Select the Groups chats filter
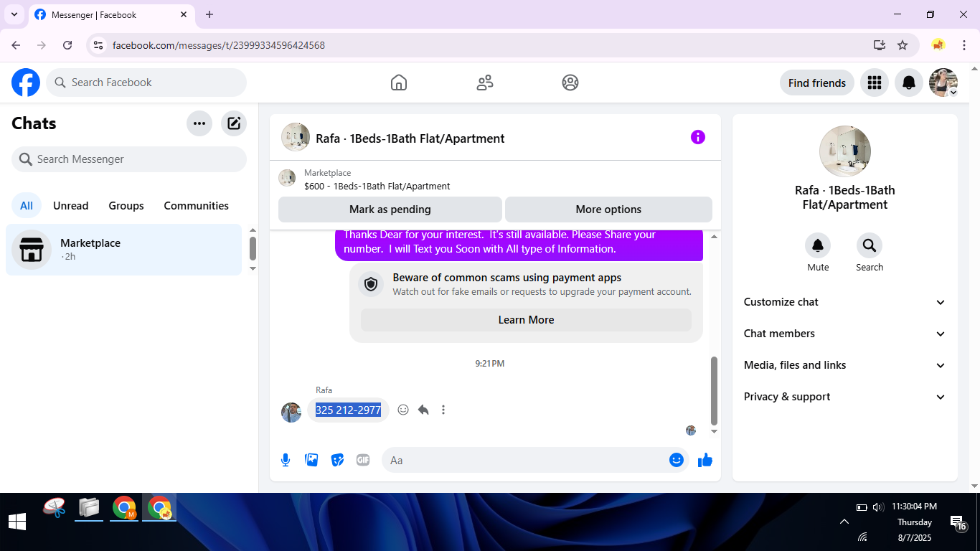Screen dimensions: 980x551 pyautogui.click(x=126, y=206)
